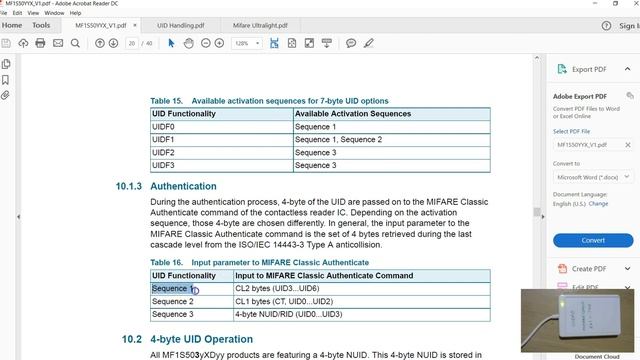Print the document using printer icon

tap(40, 43)
